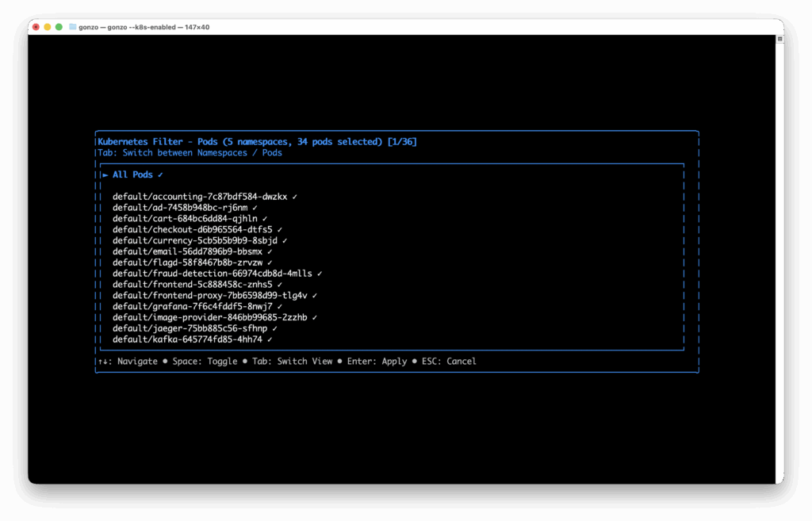
Task: Toggle the All Pods checkmark
Action: click(x=160, y=175)
